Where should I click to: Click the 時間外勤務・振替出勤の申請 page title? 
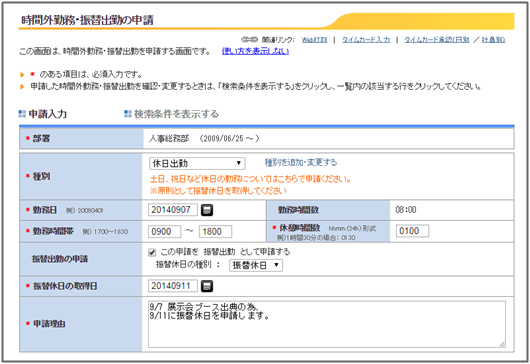click(88, 20)
